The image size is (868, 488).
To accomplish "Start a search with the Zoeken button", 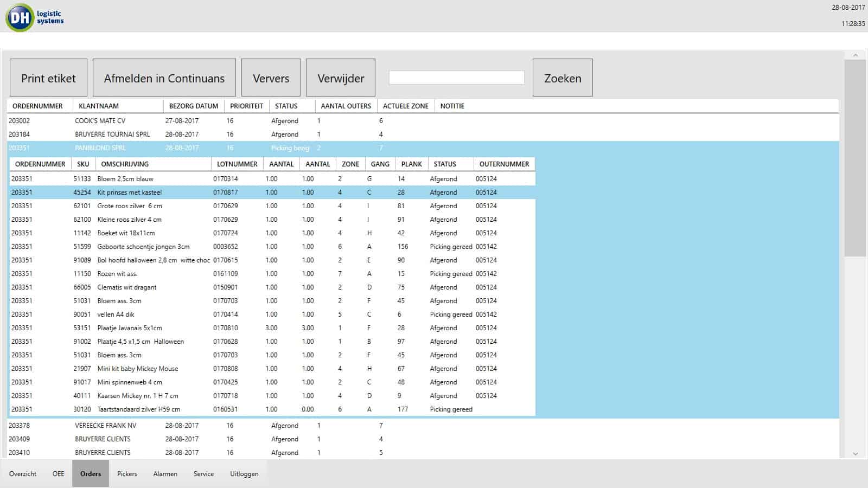I will point(563,78).
